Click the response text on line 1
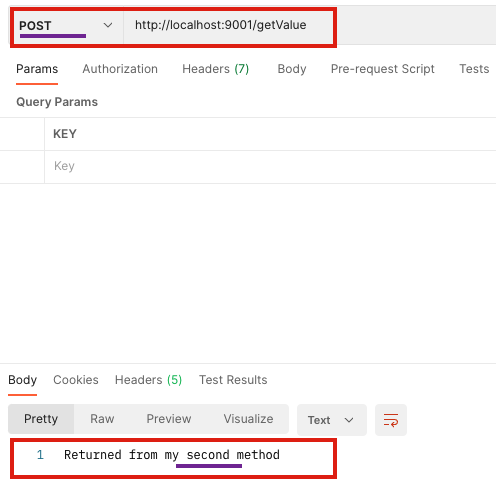Image resolution: width=496 pixels, height=491 pixels. pyautogui.click(x=172, y=455)
